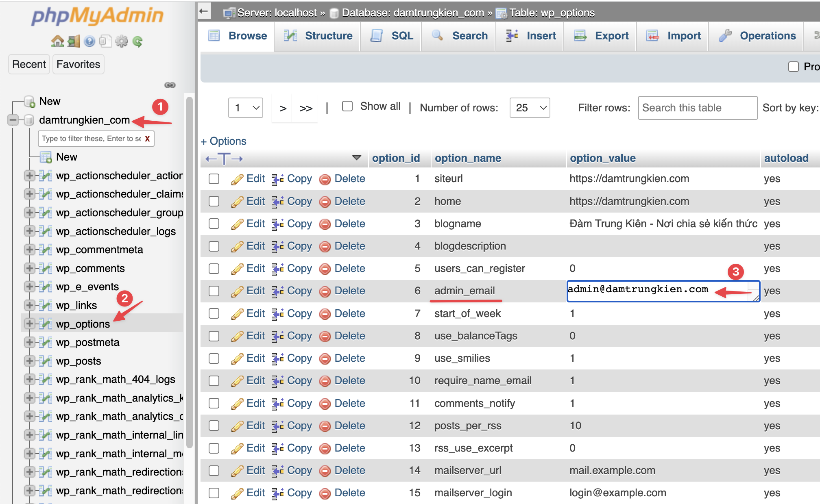Open the Number of rows dropdown

click(x=530, y=108)
